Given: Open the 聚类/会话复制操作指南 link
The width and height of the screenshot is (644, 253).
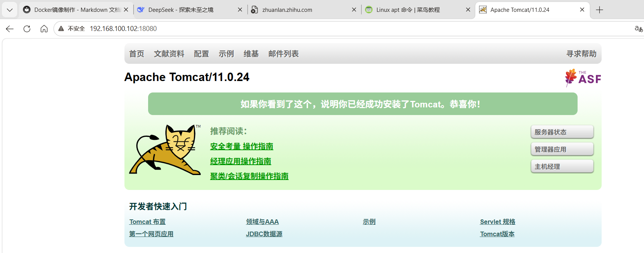Looking at the screenshot, I should (x=249, y=176).
